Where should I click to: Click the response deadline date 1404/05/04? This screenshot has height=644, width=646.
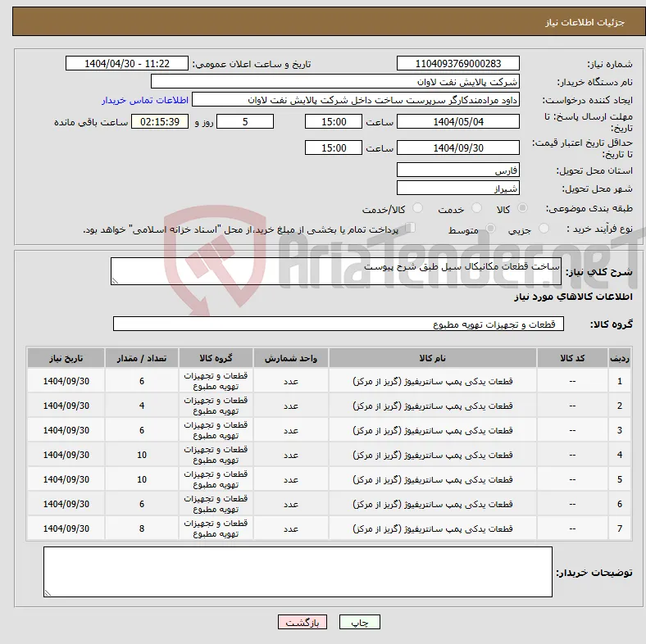457,122
